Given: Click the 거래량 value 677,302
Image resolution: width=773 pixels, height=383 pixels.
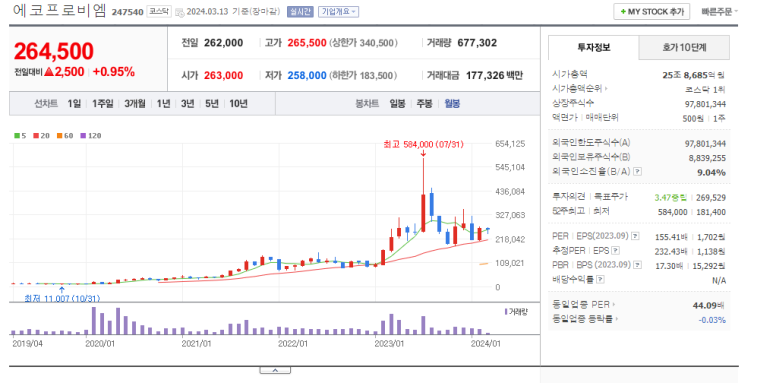Looking at the screenshot, I should point(477,43).
